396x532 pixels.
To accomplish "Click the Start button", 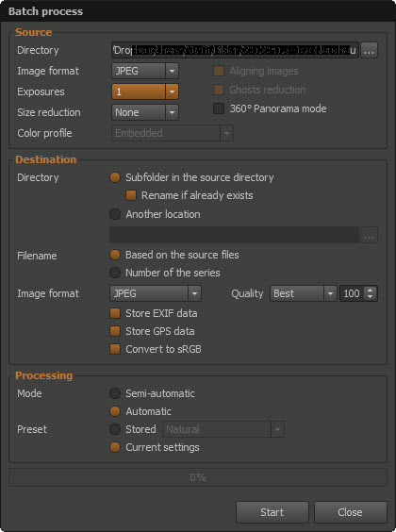I will 272,512.
